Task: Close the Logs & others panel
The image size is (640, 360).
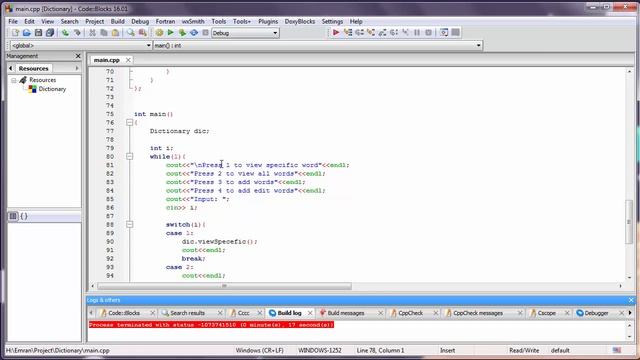Action: pyautogui.click(x=631, y=300)
